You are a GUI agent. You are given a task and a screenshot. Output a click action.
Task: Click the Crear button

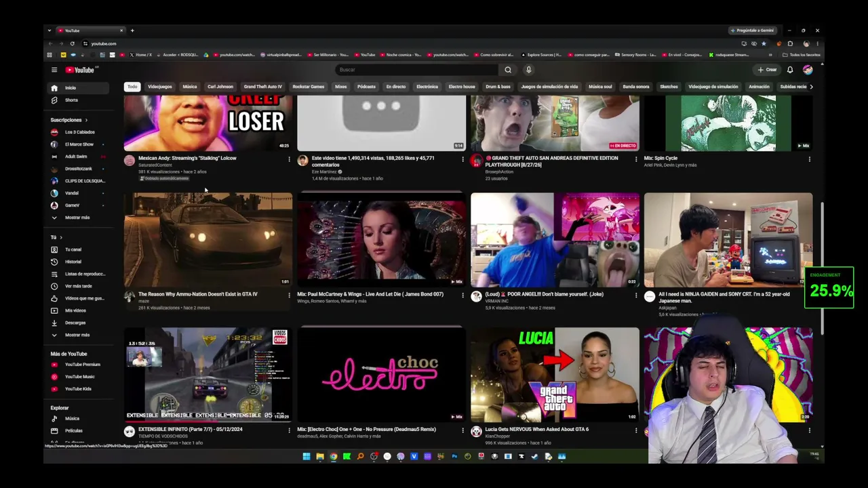pyautogui.click(x=768, y=70)
